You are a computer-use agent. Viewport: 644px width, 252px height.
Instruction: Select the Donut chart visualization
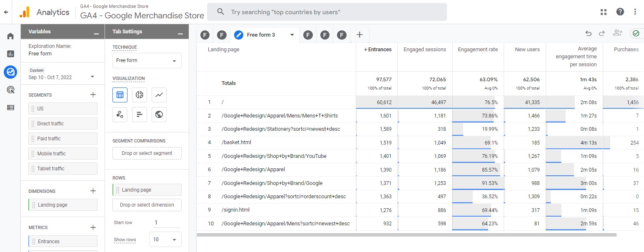pyautogui.click(x=140, y=95)
